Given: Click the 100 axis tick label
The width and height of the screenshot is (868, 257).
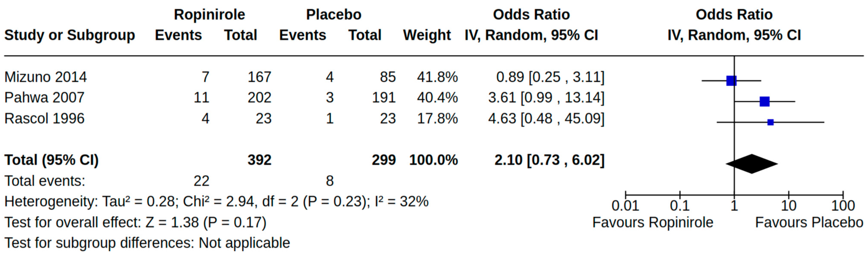Looking at the screenshot, I should pyautogui.click(x=843, y=206).
